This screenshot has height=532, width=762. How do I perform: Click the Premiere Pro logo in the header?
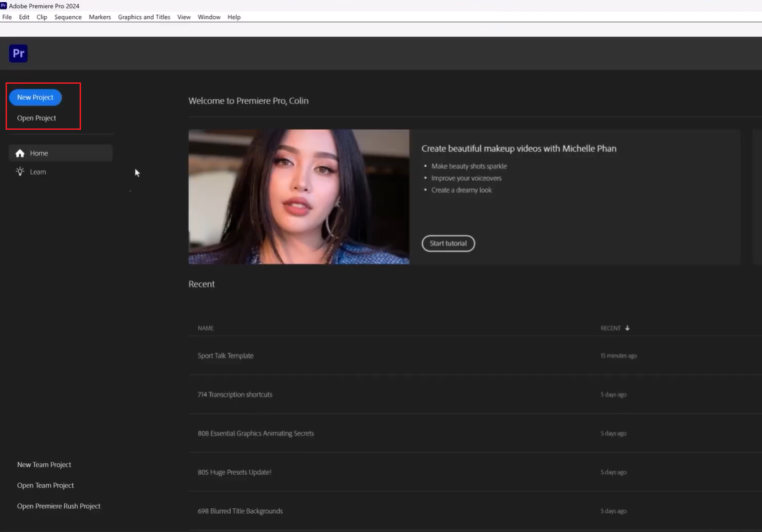[17, 53]
